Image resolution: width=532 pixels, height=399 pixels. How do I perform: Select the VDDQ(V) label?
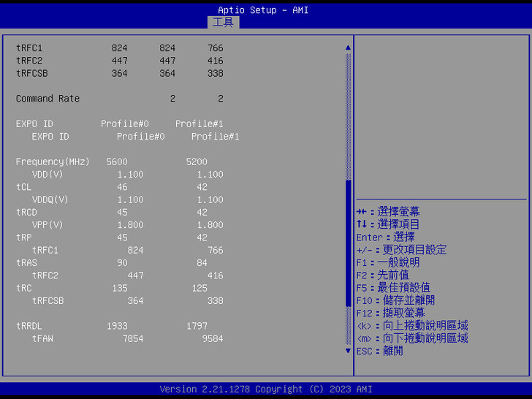coord(50,199)
